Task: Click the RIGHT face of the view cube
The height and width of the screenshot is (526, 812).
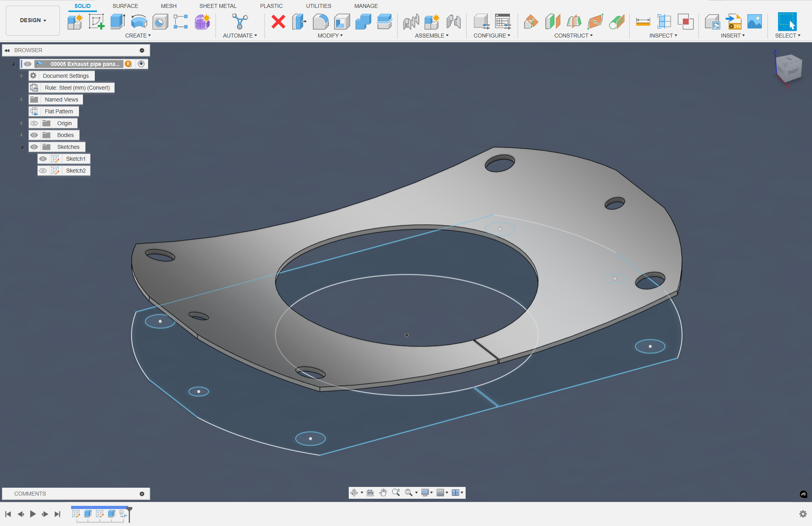Action: tap(793, 71)
